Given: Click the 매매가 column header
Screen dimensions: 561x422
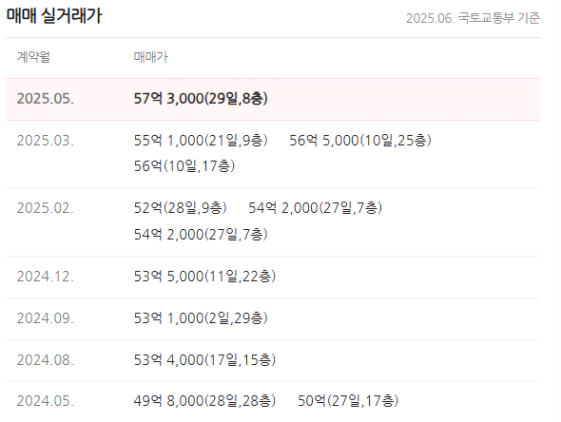Looking at the screenshot, I should pos(151,57).
